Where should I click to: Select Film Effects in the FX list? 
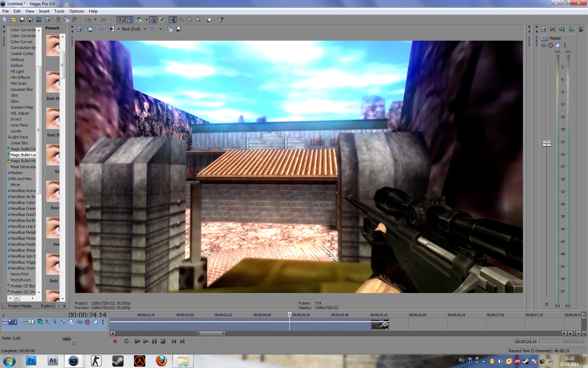point(20,77)
